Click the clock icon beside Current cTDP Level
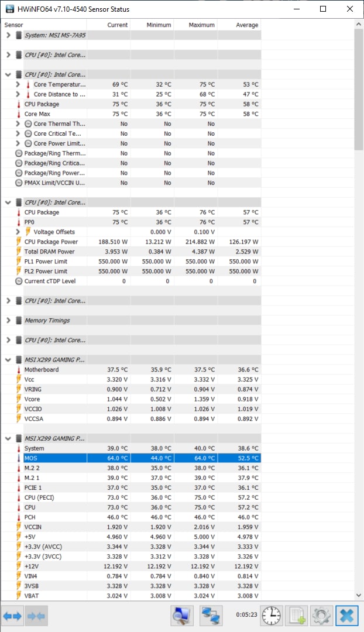The image size is (364, 632). tap(19, 281)
